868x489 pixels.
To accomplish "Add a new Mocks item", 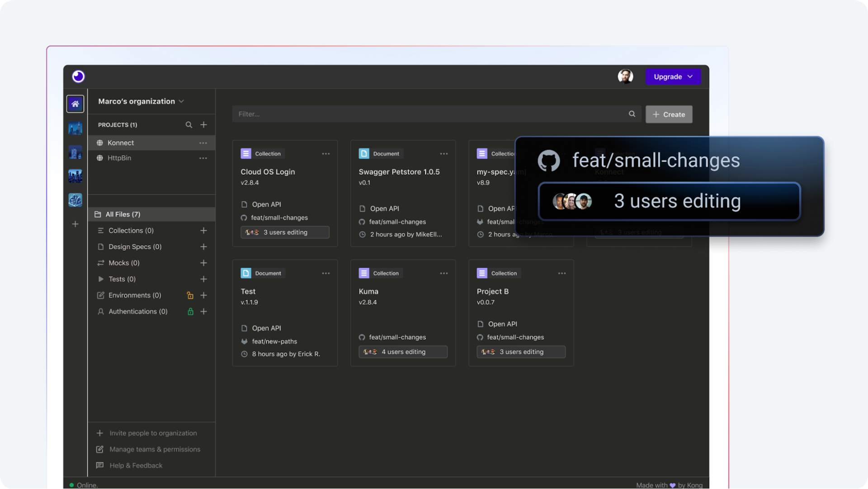I will 204,263.
